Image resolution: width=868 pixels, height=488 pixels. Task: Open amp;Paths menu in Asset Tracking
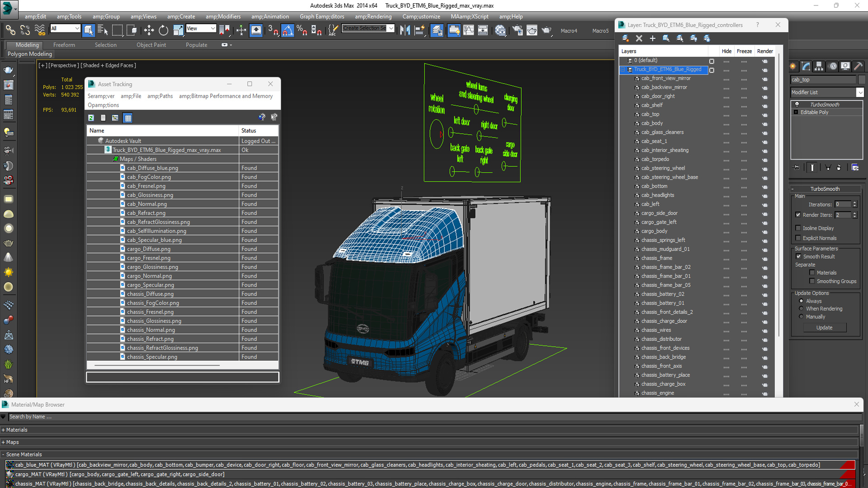[160, 96]
